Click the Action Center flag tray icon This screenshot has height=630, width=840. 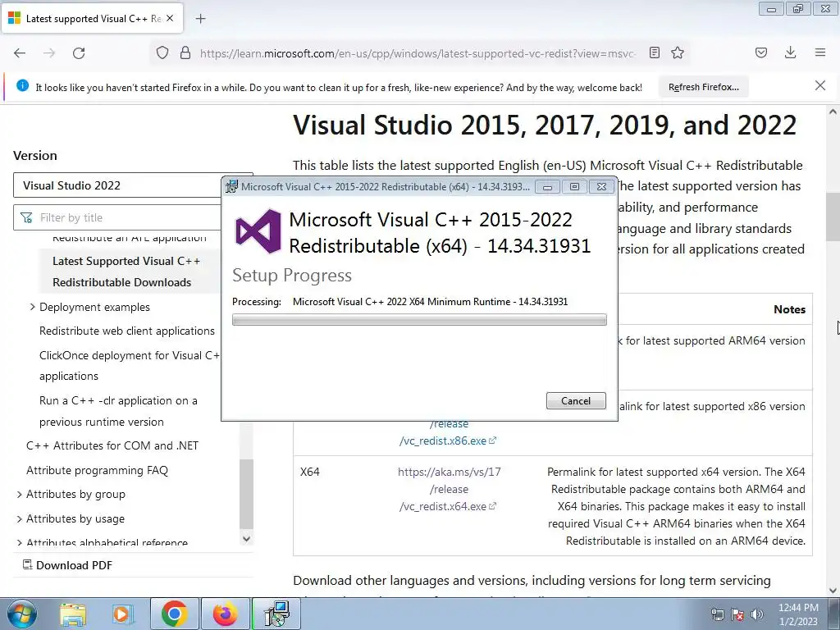pos(737,614)
